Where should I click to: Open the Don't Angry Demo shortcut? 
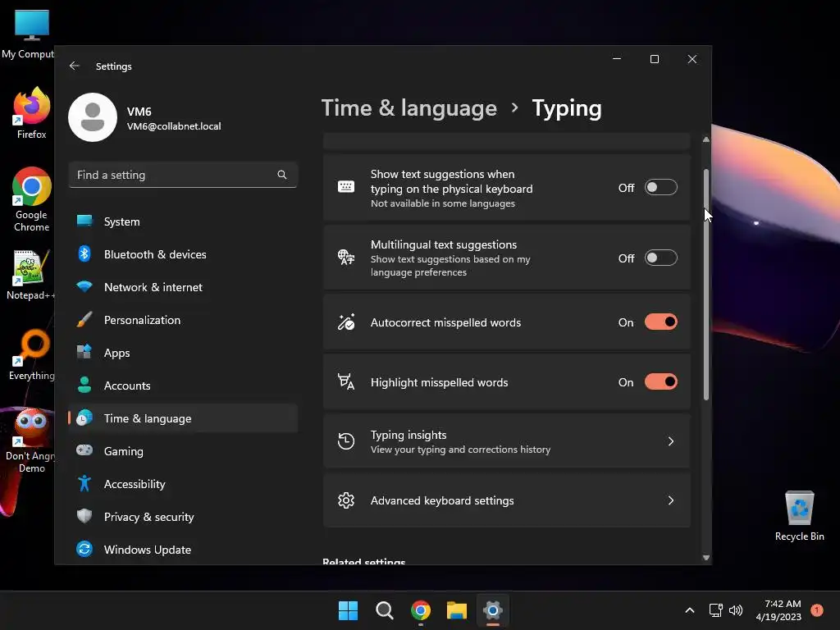pyautogui.click(x=31, y=441)
